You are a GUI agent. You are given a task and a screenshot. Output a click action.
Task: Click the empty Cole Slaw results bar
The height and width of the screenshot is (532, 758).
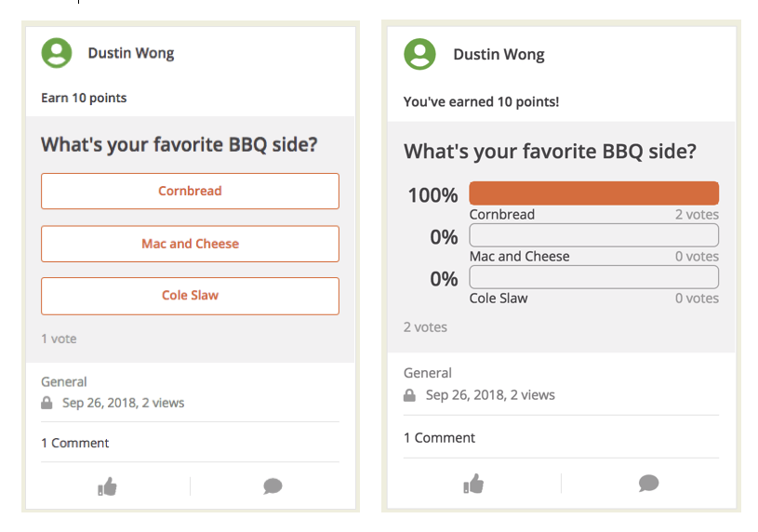[x=593, y=277]
